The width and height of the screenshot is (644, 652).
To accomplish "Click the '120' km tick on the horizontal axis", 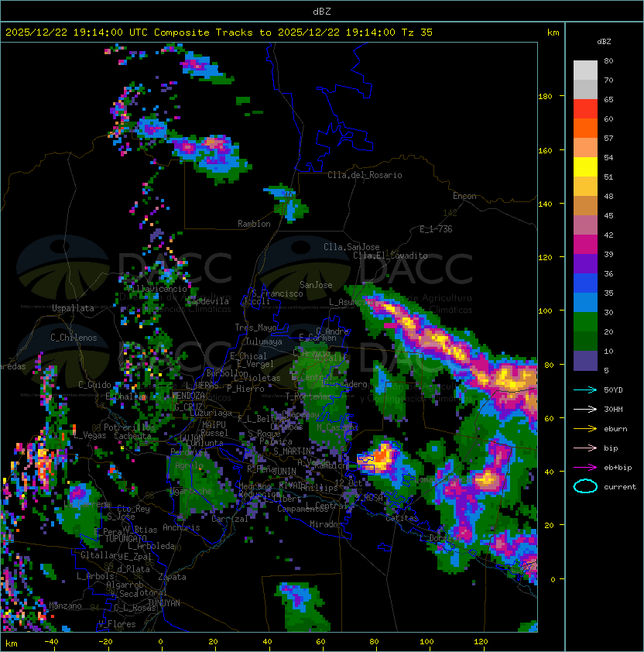I will [481, 641].
